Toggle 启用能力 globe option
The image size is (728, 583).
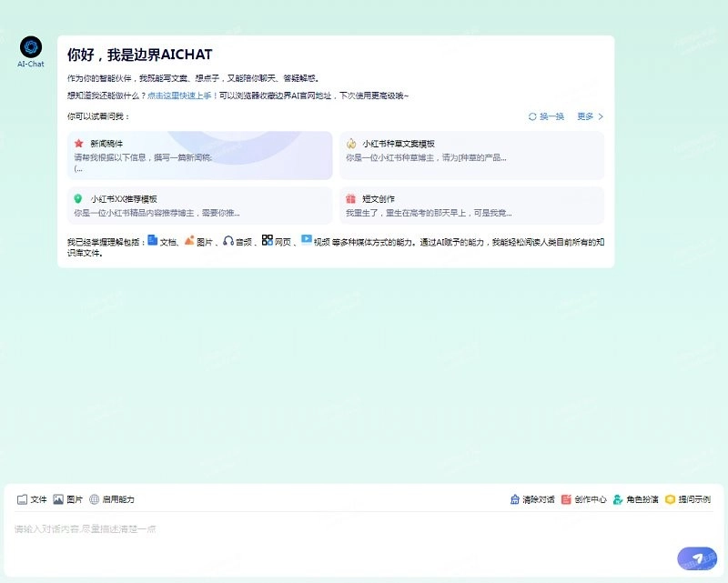95,499
